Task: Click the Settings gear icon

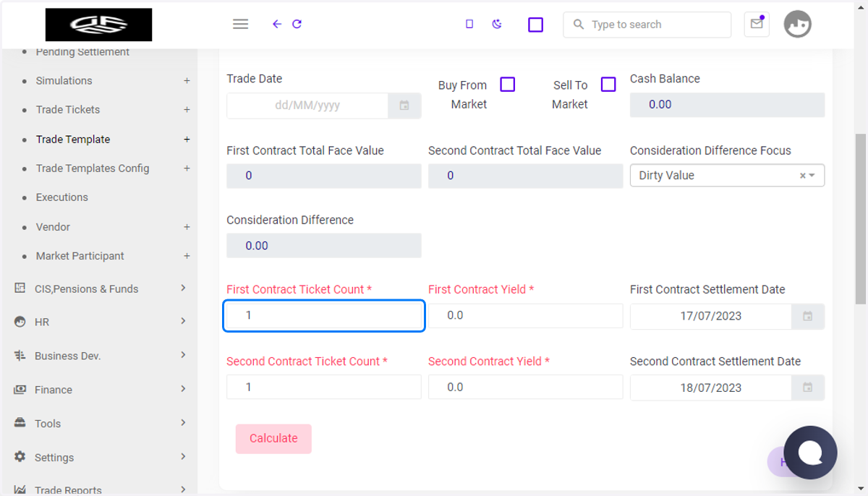Action: [20, 457]
